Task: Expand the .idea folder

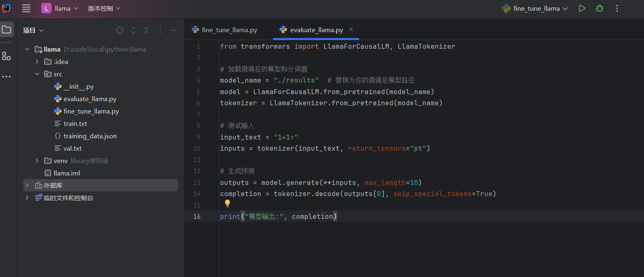Action: pos(37,62)
